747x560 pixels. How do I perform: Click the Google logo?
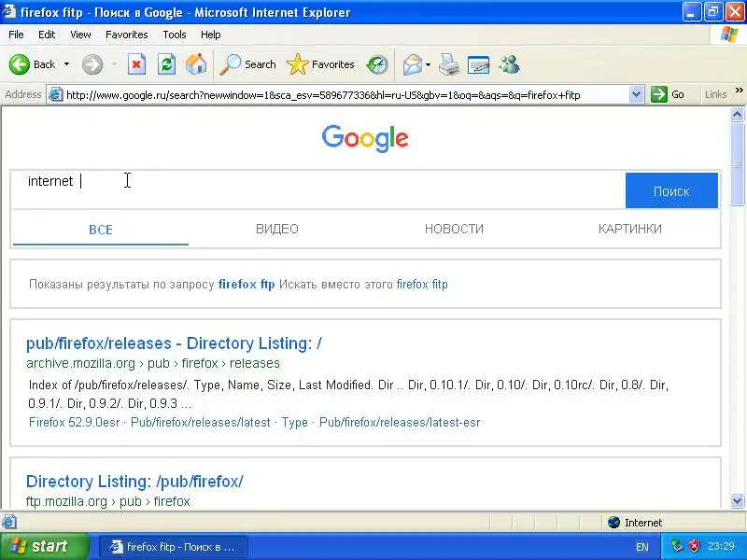[x=365, y=138]
